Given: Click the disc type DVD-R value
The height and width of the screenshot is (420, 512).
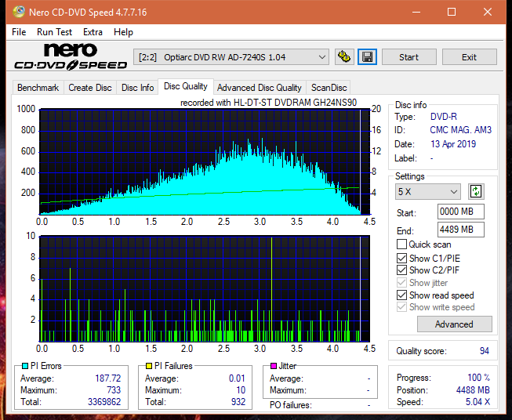Looking at the screenshot, I should coord(444,117).
